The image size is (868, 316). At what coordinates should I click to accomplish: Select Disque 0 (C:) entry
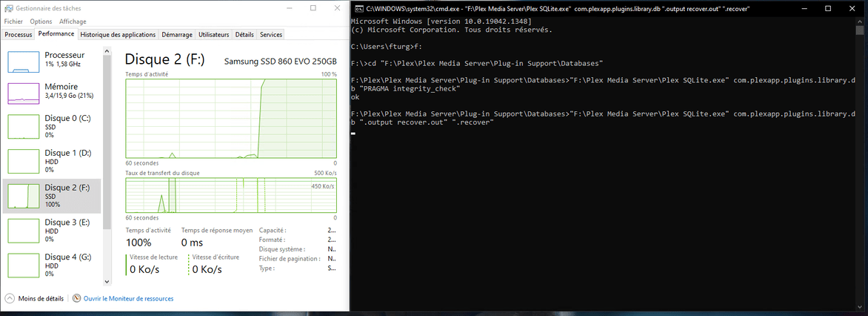point(52,126)
